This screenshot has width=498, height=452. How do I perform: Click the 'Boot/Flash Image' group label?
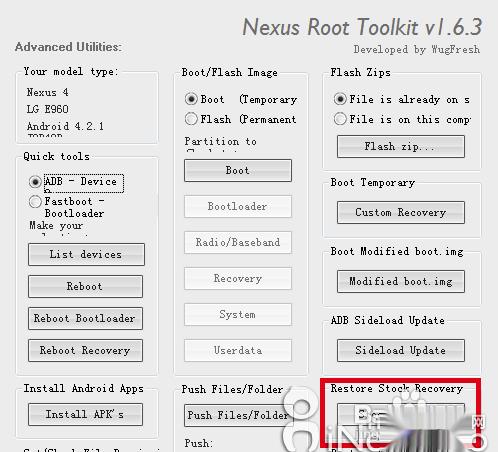pos(230,73)
